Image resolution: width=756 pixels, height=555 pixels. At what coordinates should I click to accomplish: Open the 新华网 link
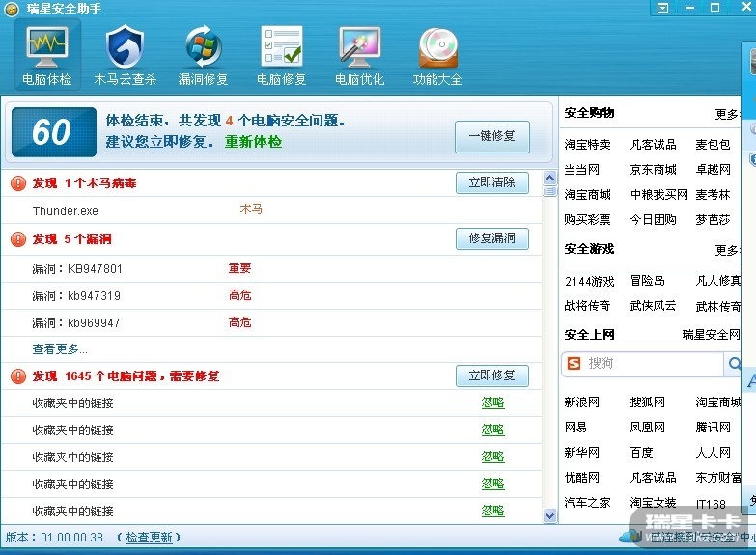[x=581, y=453]
